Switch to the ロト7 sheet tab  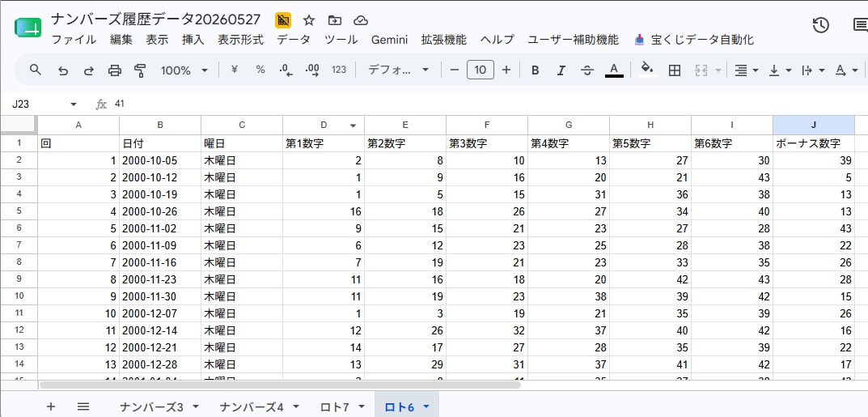coord(343,407)
